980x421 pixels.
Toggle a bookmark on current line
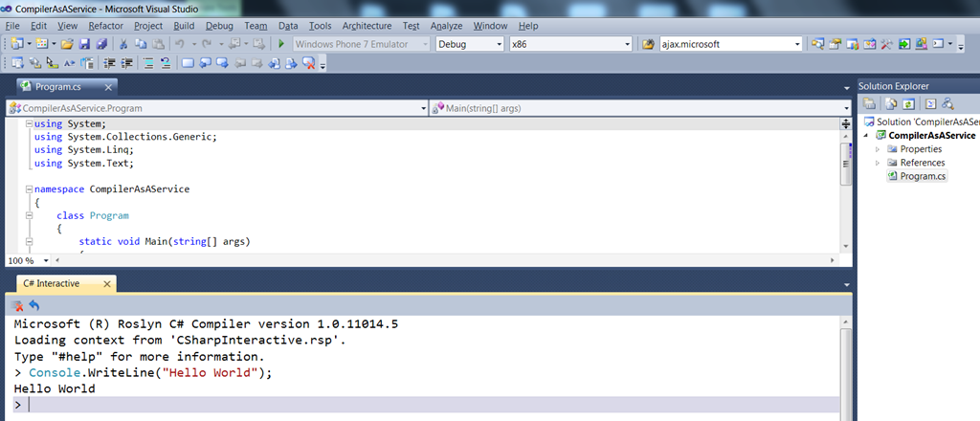click(188, 62)
